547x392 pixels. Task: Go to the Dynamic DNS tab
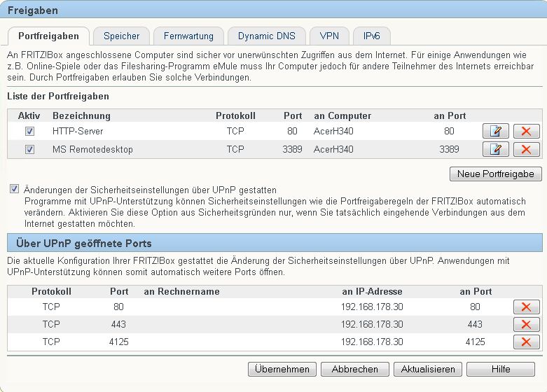(266, 36)
